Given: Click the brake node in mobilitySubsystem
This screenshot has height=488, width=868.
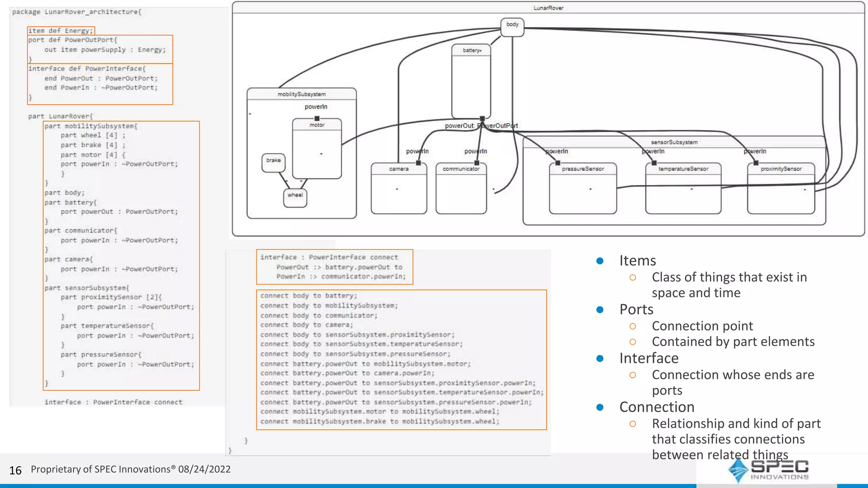Looking at the screenshot, I should click(x=273, y=163).
